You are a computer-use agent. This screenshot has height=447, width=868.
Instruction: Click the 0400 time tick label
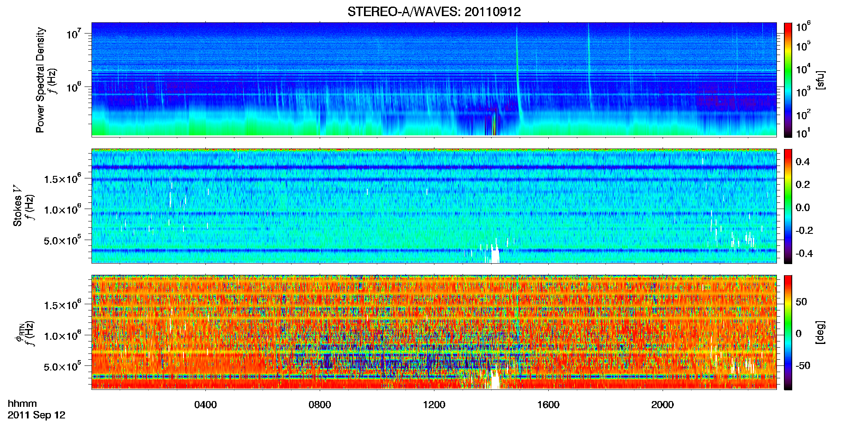click(x=205, y=405)
